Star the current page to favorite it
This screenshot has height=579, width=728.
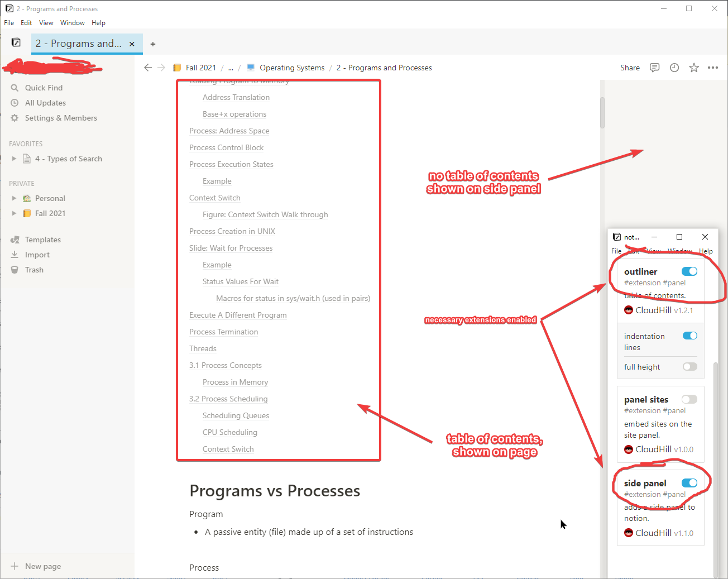(x=693, y=68)
